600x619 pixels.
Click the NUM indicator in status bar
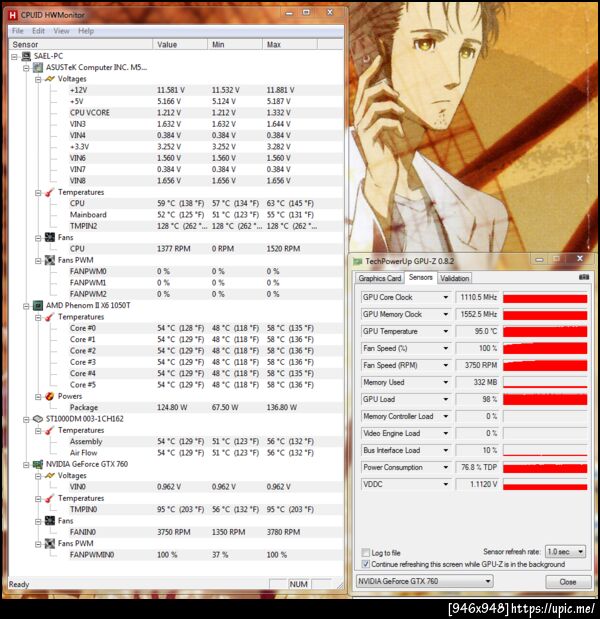(298, 584)
